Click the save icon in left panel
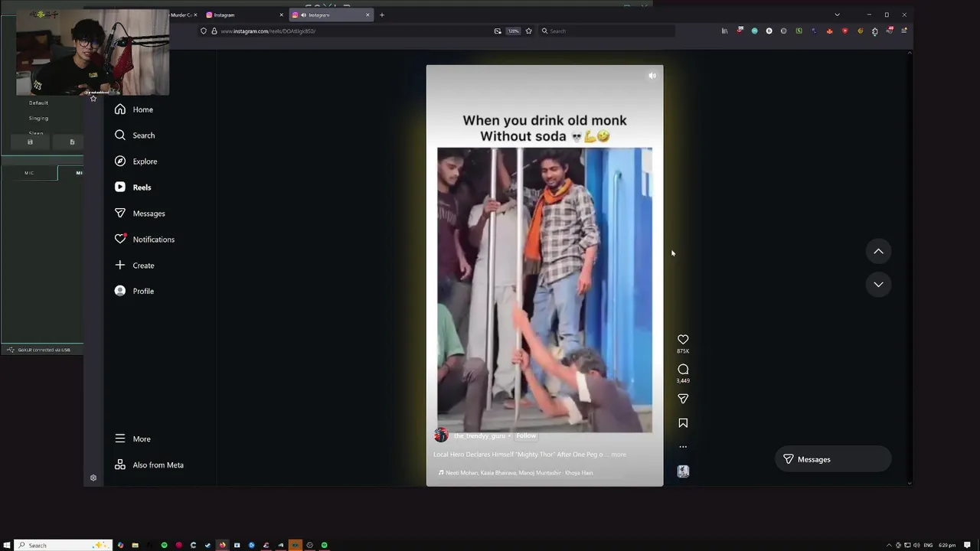The width and height of the screenshot is (980, 551). pyautogui.click(x=30, y=142)
